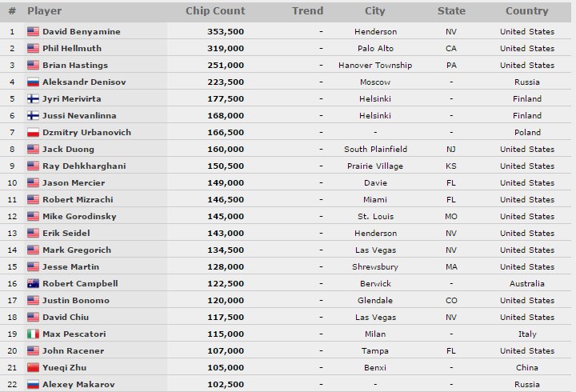Click the Polish flag next to Dzmitry Urbanovich

pos(33,133)
